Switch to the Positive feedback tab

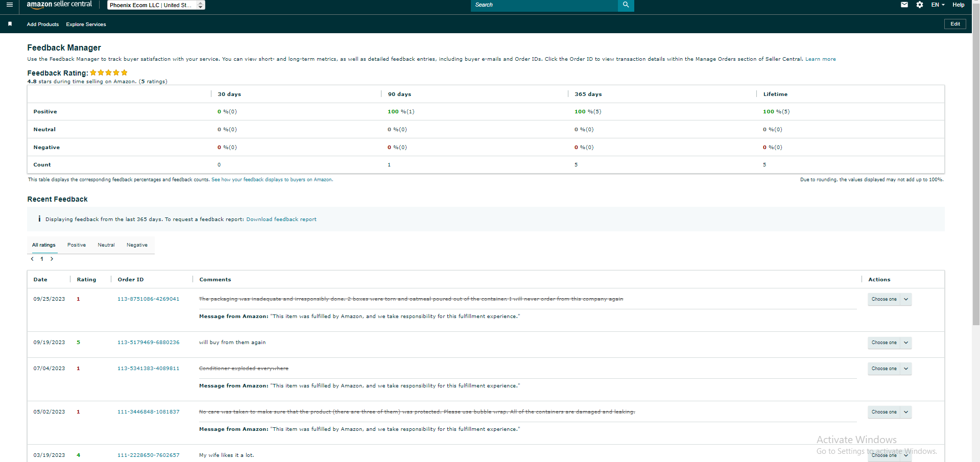(x=77, y=245)
